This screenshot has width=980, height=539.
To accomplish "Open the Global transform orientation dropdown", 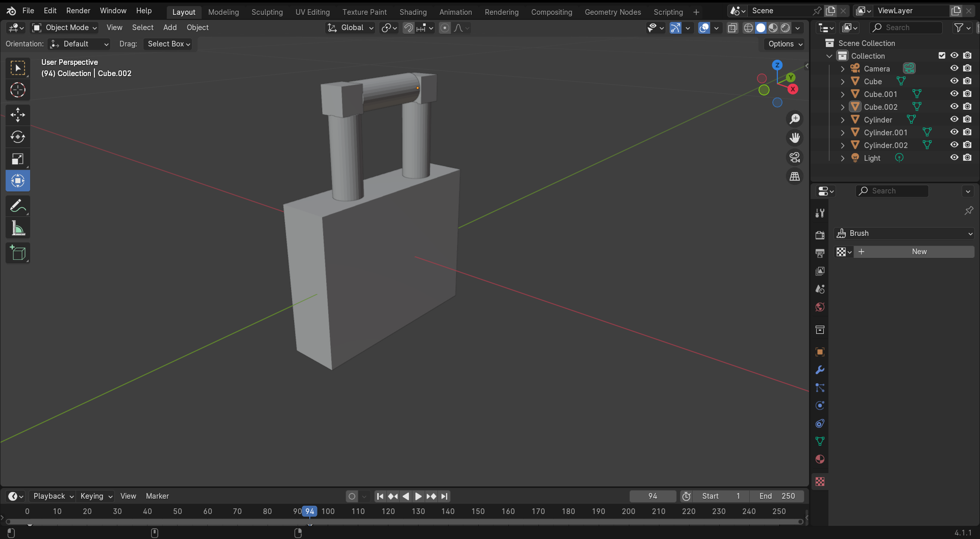I will [x=350, y=28].
